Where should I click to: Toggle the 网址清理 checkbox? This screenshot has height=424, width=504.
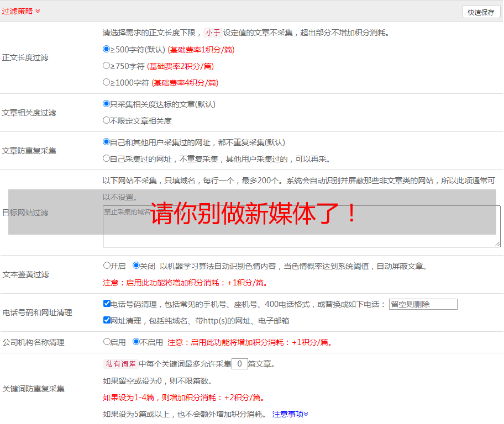(107, 320)
